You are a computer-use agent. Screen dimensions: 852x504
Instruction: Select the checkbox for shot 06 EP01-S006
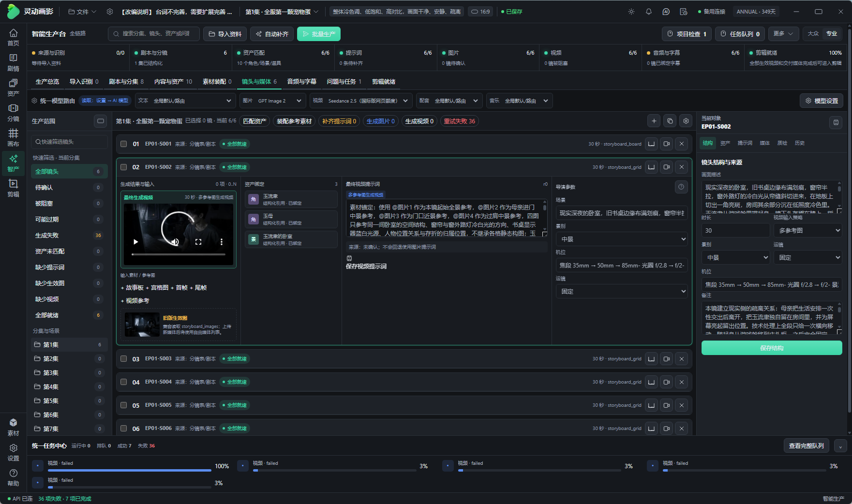(124, 429)
